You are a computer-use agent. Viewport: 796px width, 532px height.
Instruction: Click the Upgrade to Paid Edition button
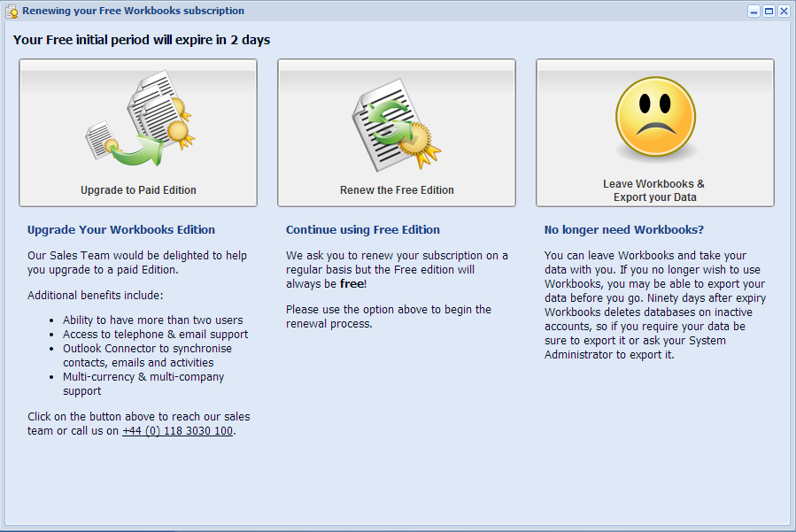tap(138, 133)
